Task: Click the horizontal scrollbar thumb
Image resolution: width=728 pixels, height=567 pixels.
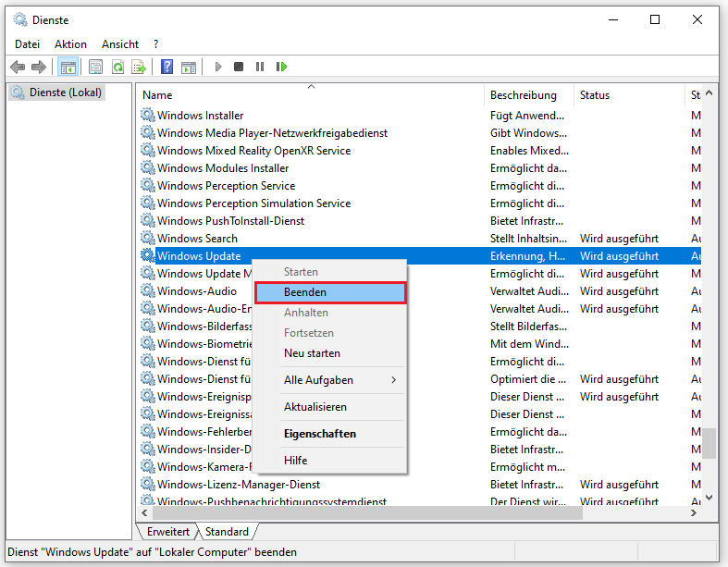Action: 367,513
